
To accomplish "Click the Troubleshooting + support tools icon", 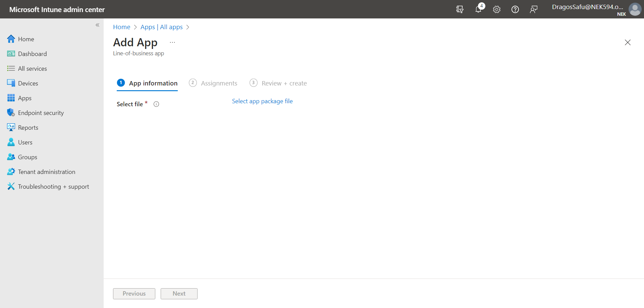I will [x=11, y=186].
